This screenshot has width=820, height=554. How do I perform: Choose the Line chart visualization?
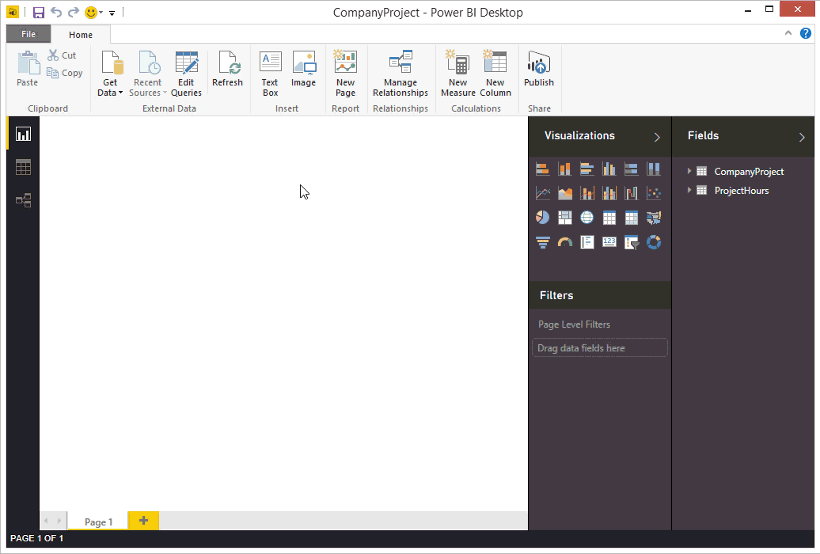542,194
